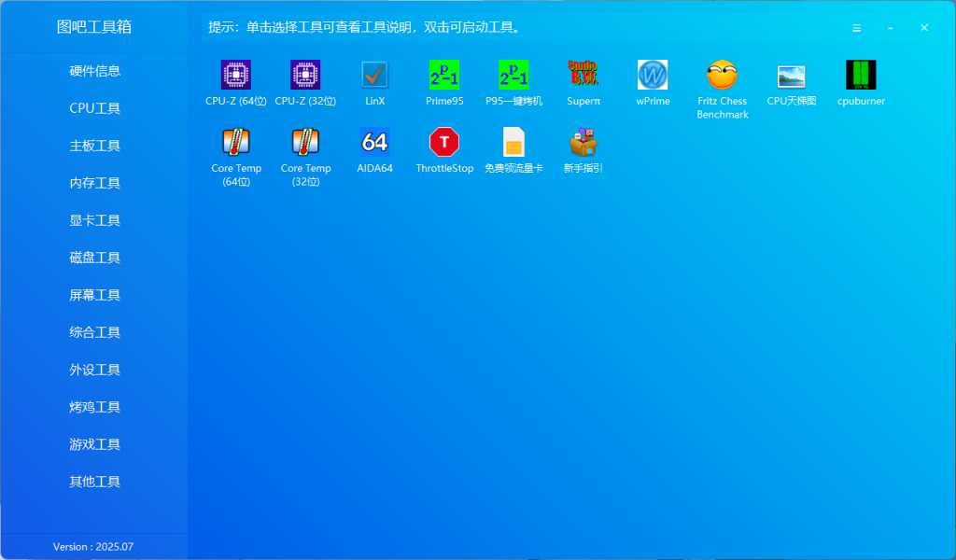Select the Prime95 tool icon

pos(444,75)
